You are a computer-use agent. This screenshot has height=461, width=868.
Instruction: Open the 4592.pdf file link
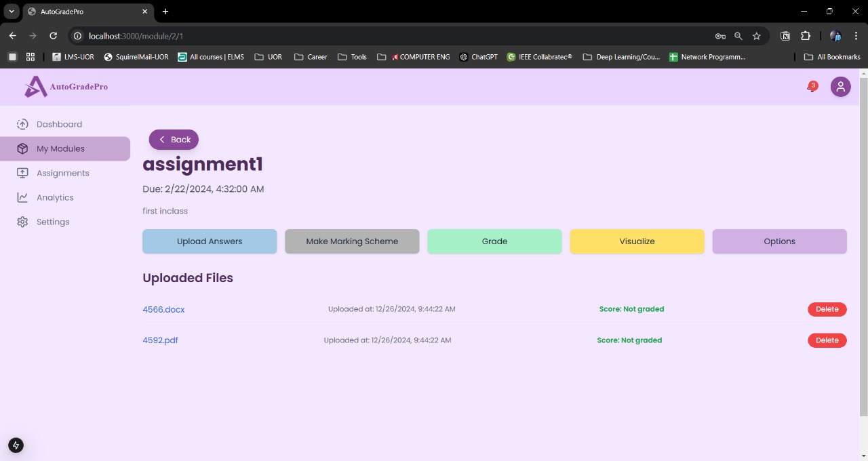coord(160,340)
